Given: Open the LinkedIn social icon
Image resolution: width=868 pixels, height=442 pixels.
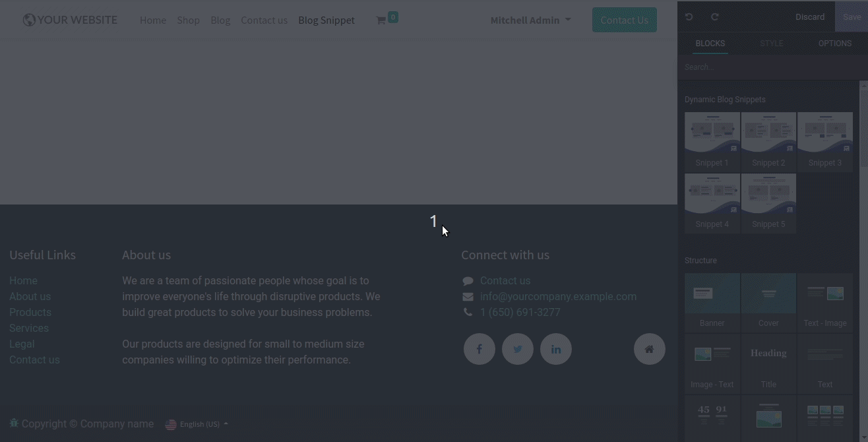Looking at the screenshot, I should [556, 349].
